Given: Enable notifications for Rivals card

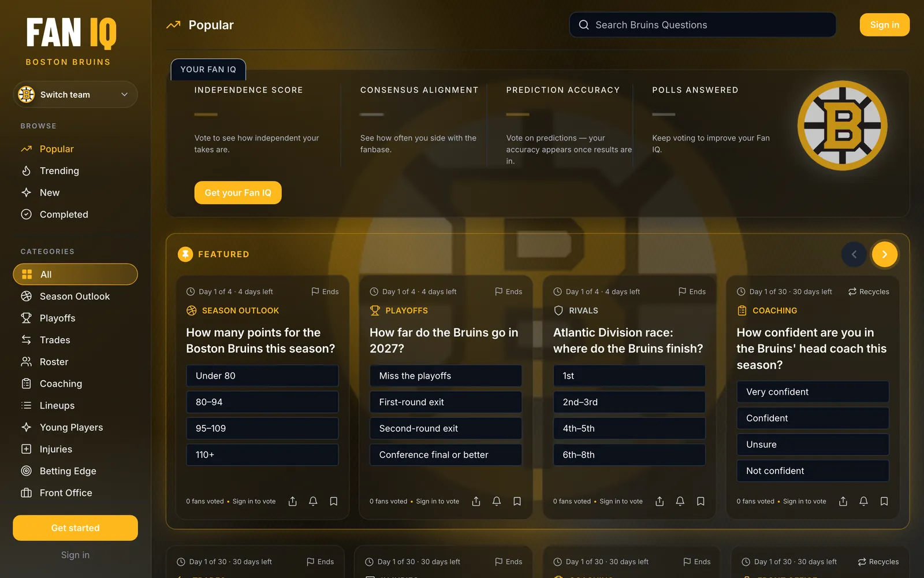Looking at the screenshot, I should click(x=680, y=501).
